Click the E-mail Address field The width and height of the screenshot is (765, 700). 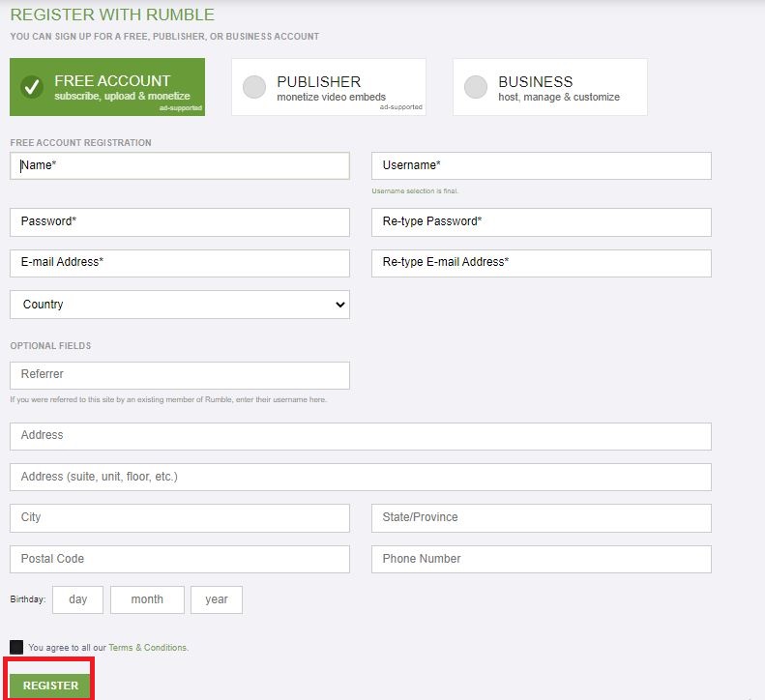coord(180,263)
